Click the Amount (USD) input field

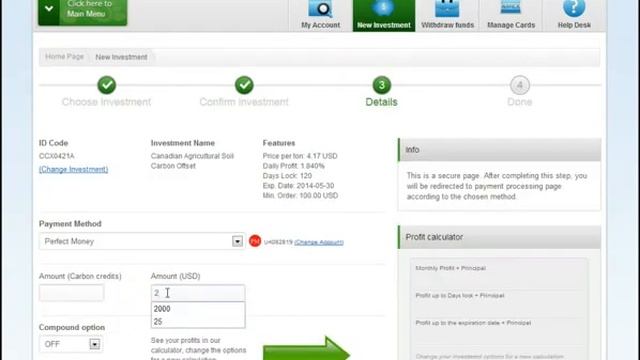point(198,293)
